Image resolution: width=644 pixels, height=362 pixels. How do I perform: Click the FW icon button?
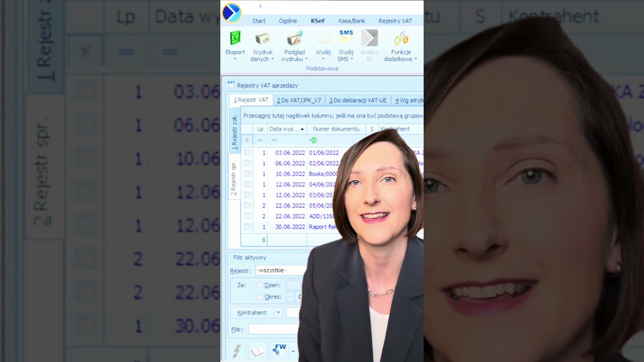coord(280,350)
